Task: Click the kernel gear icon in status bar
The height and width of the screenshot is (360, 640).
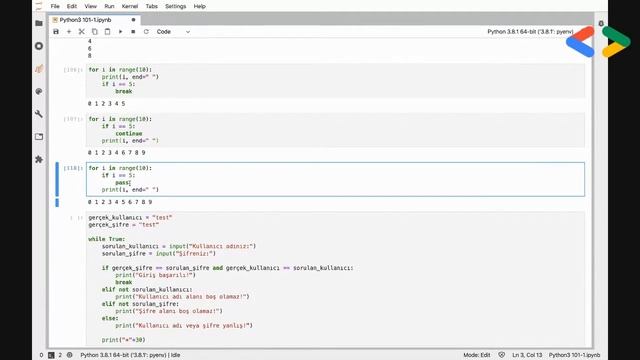Action: pos(69,355)
